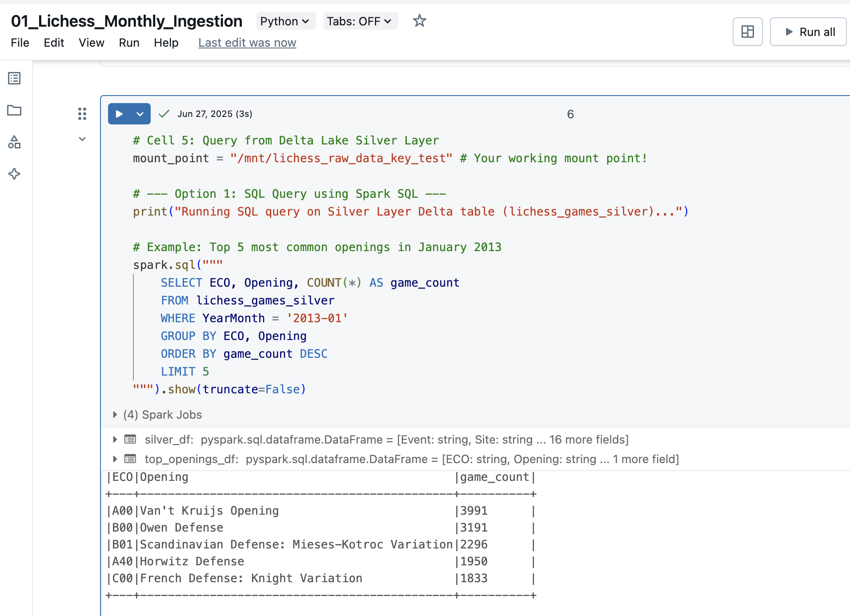The image size is (850, 616).
Task: Open the workspace folder browser icon
Action: [14, 110]
